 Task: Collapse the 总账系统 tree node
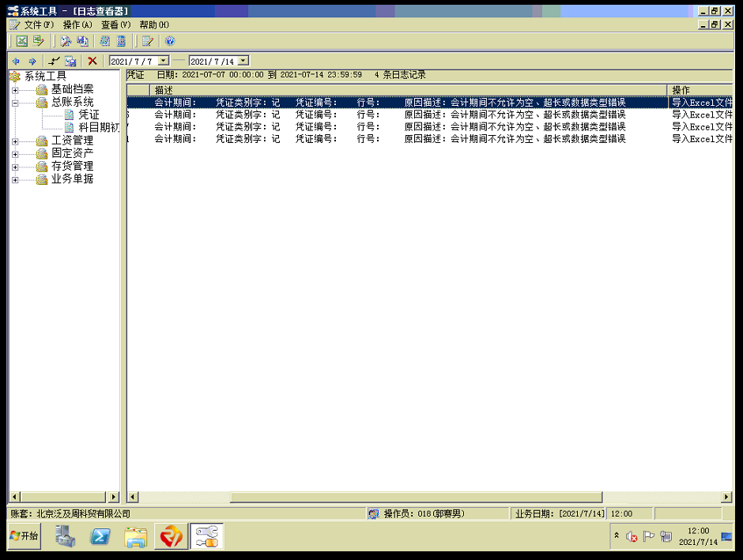(15, 102)
